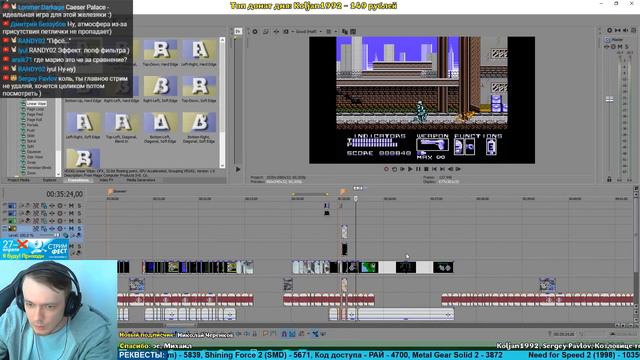
Task: Click Previous Frame transport button
Action: 451,169
